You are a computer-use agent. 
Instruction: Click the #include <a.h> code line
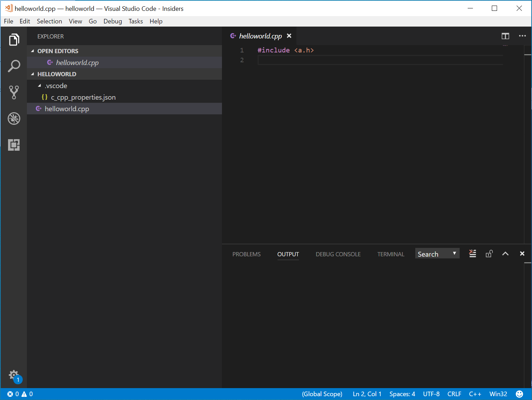pos(286,50)
